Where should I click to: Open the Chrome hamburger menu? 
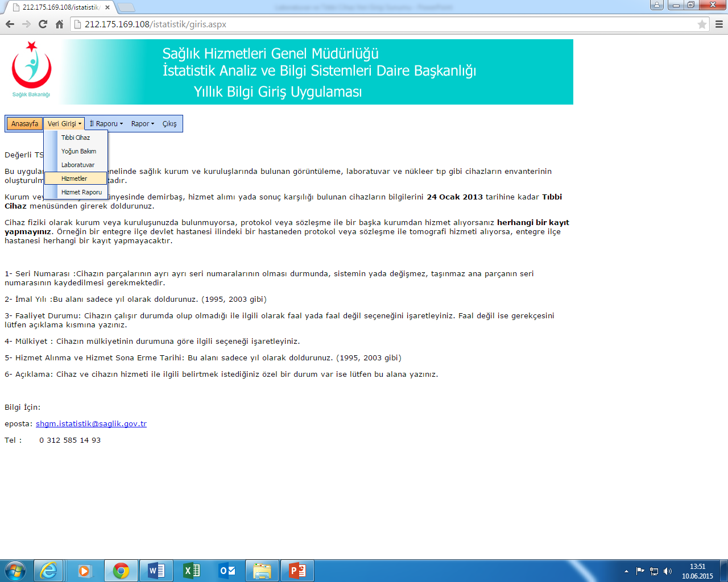click(x=719, y=24)
